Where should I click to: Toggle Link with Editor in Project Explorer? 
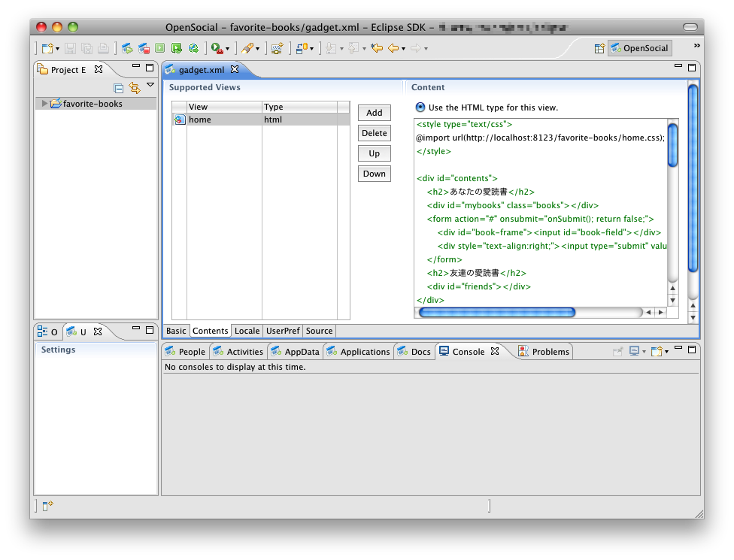pos(135,88)
